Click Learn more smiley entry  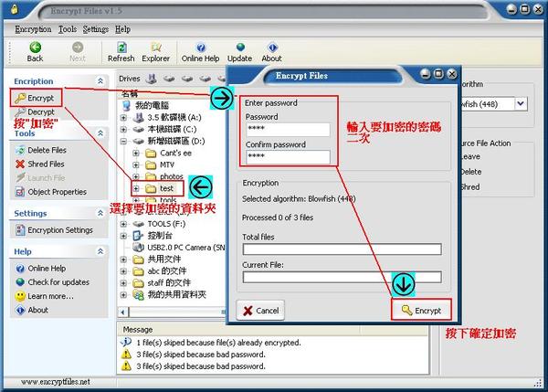(x=45, y=296)
